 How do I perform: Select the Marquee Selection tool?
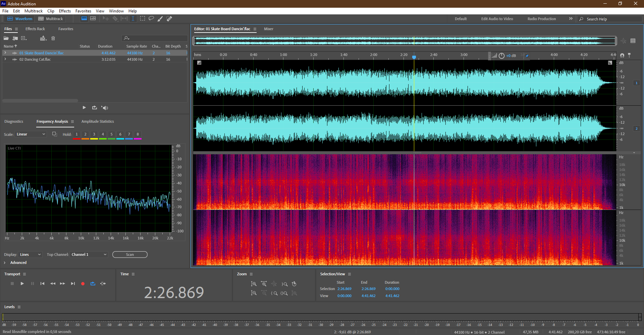143,19
